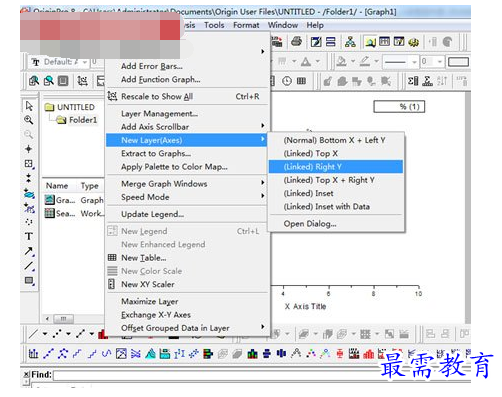
Task: Open the Help menu
Action: coord(315,25)
